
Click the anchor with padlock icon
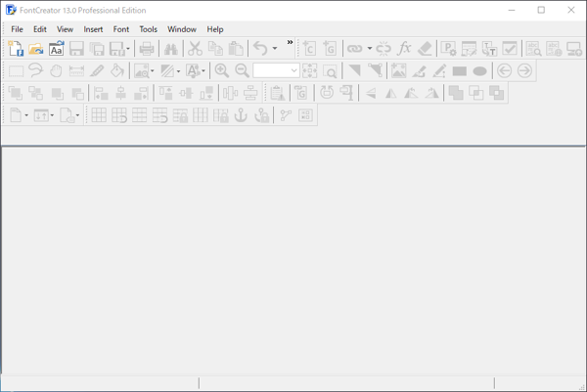pyautogui.click(x=261, y=115)
